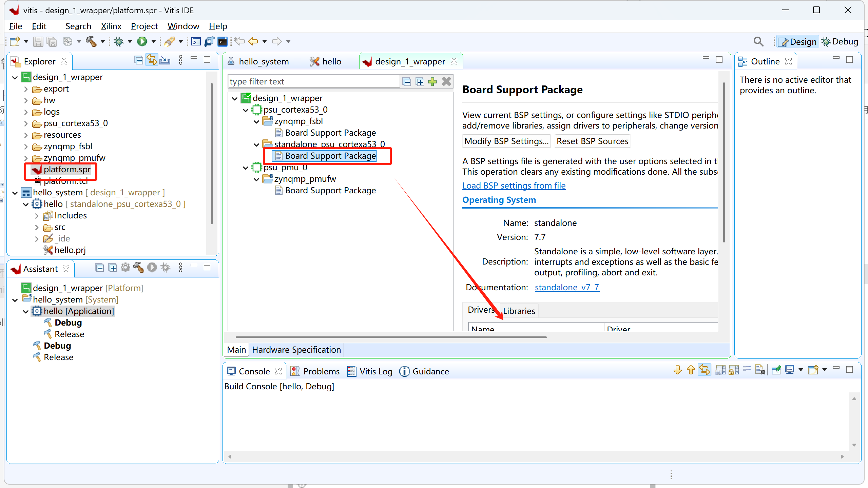Screen dimensions: 868x488
Task: Click the green Run button in toolbar
Action: click(x=142, y=41)
